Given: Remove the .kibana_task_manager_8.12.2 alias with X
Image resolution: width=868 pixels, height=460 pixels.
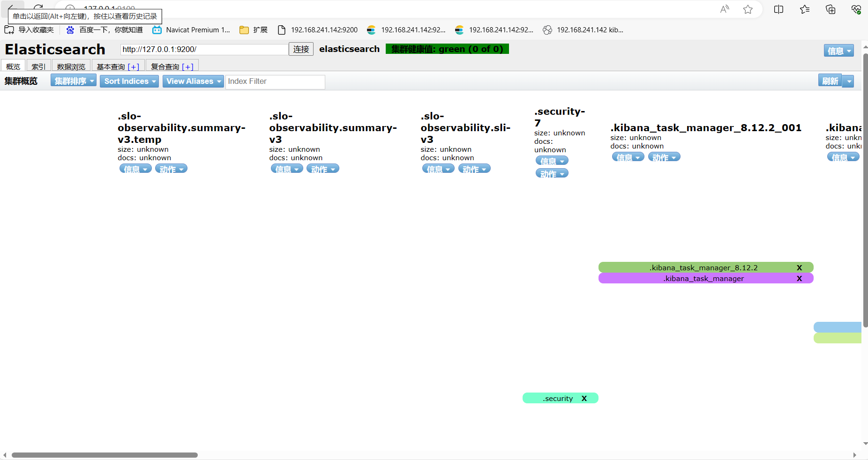Looking at the screenshot, I should pos(800,267).
